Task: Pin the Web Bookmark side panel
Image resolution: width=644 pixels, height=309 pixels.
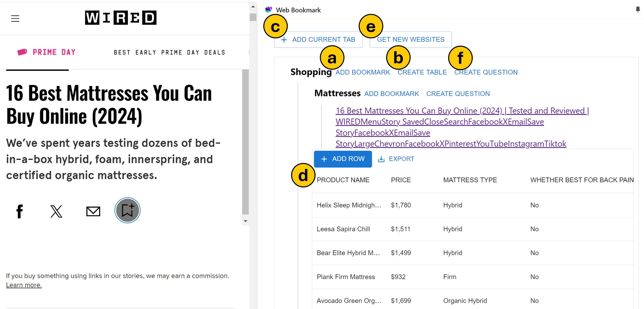Action: [x=638, y=9]
